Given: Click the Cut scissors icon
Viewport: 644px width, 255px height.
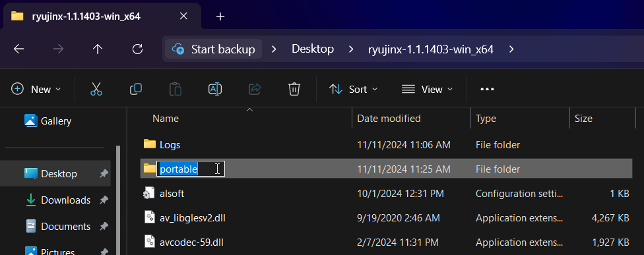Looking at the screenshot, I should point(96,89).
